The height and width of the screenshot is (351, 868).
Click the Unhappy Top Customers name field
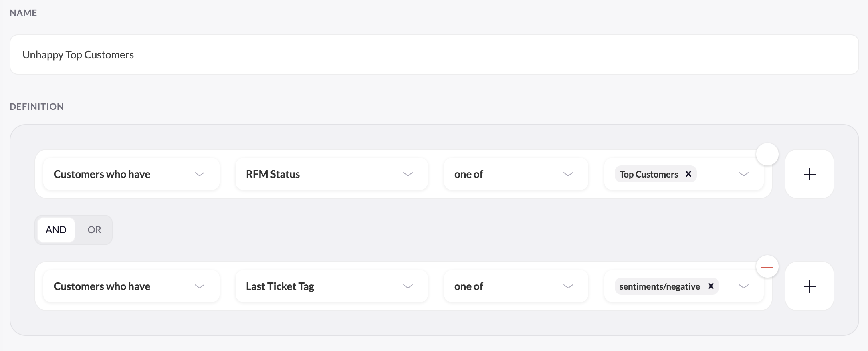(x=434, y=54)
